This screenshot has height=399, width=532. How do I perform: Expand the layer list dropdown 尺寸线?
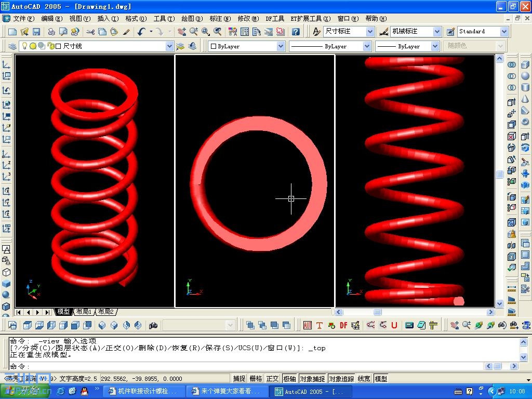169,46
